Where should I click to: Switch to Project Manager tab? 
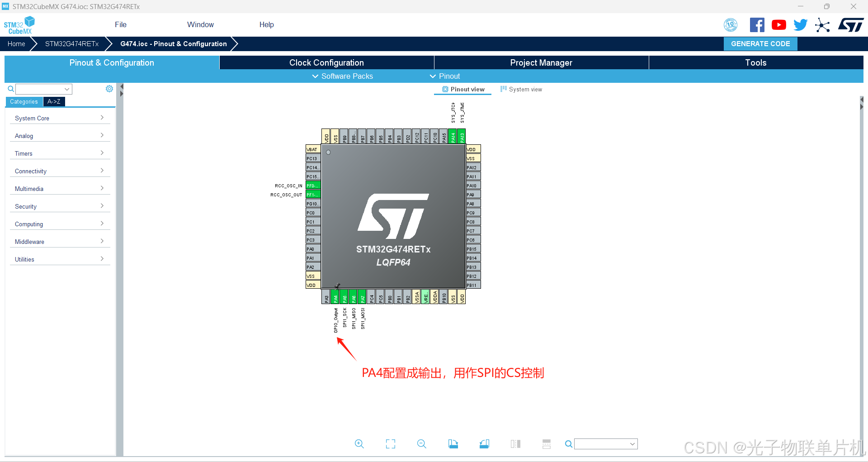(x=541, y=62)
